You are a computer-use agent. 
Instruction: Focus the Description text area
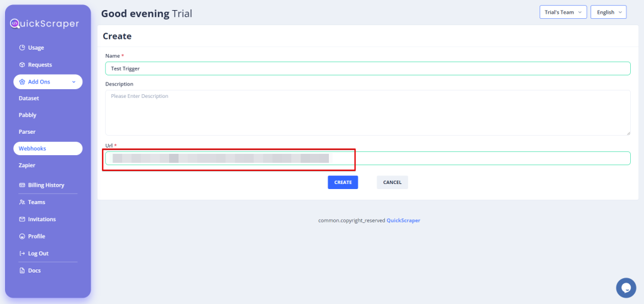367,112
